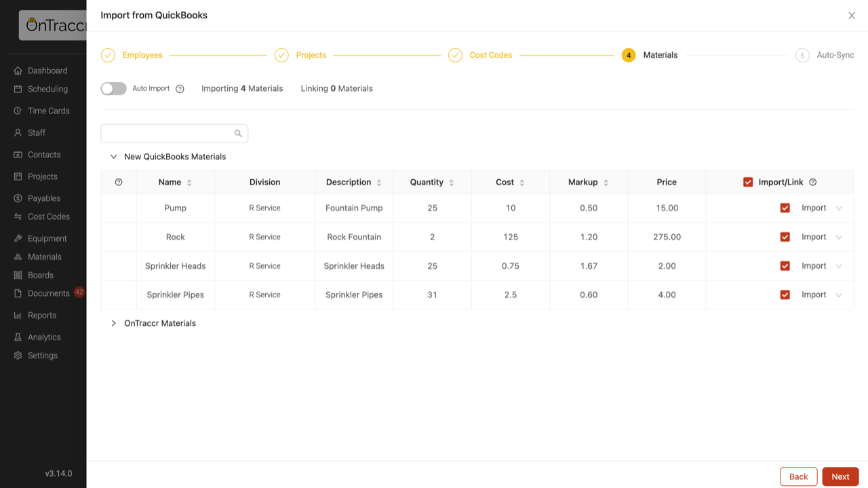Click the search magnifier icon
The image size is (868, 488).
pos(238,134)
